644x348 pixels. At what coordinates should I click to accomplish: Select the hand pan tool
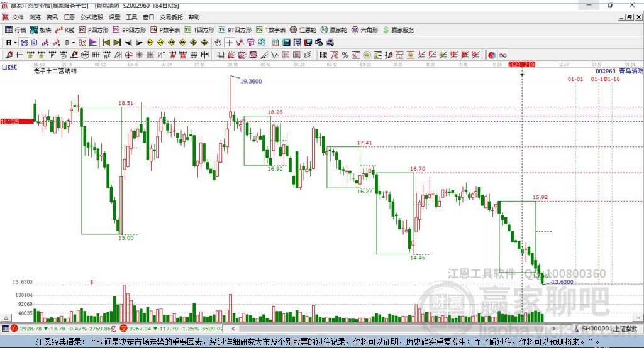pyautogui.click(x=218, y=43)
